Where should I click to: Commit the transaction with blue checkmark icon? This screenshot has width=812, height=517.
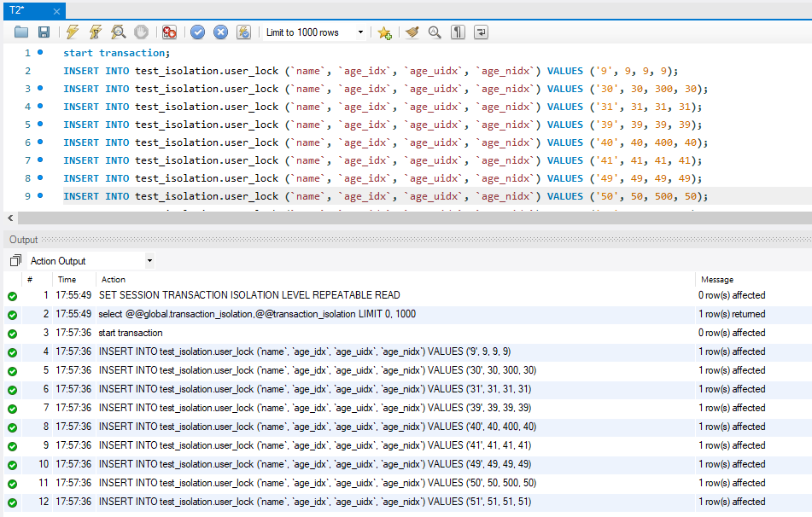(x=197, y=32)
